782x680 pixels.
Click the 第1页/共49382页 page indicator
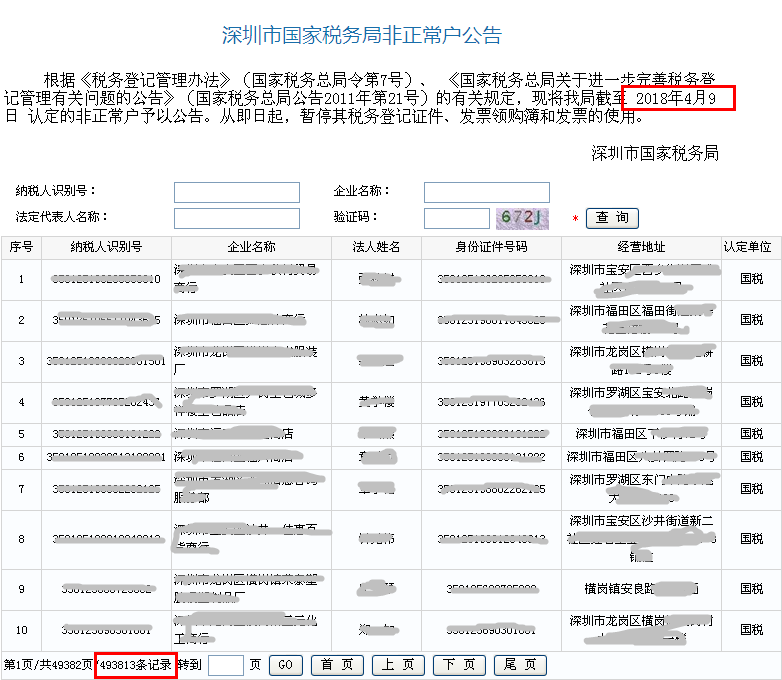pyautogui.click(x=48, y=665)
